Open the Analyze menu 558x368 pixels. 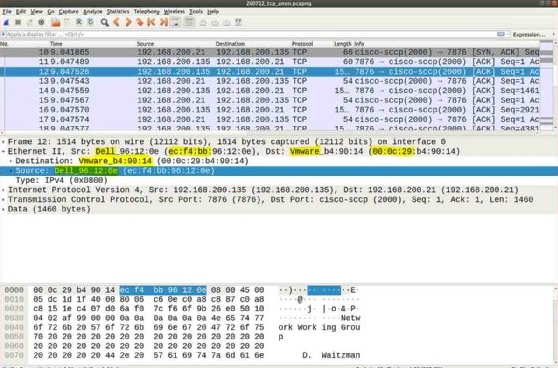point(93,12)
